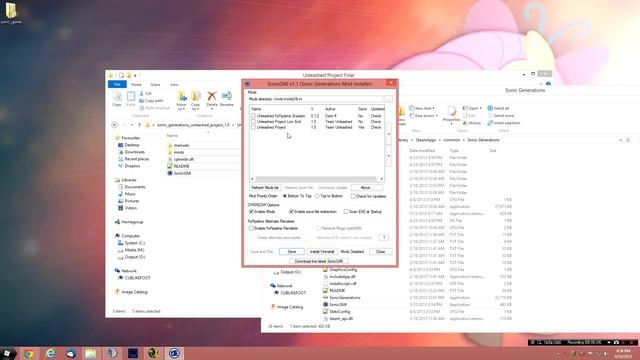
Task: Open the sonic_gener folder icon on desktop
Action: [11, 13]
